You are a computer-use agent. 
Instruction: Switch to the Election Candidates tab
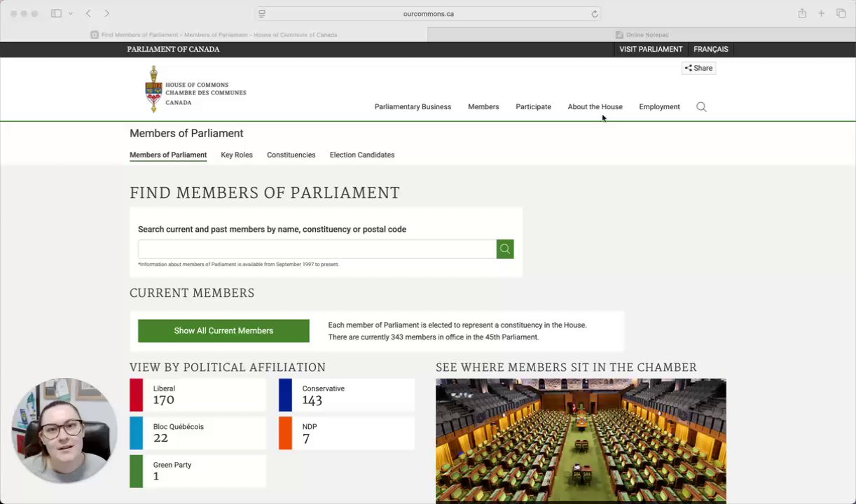pos(362,155)
